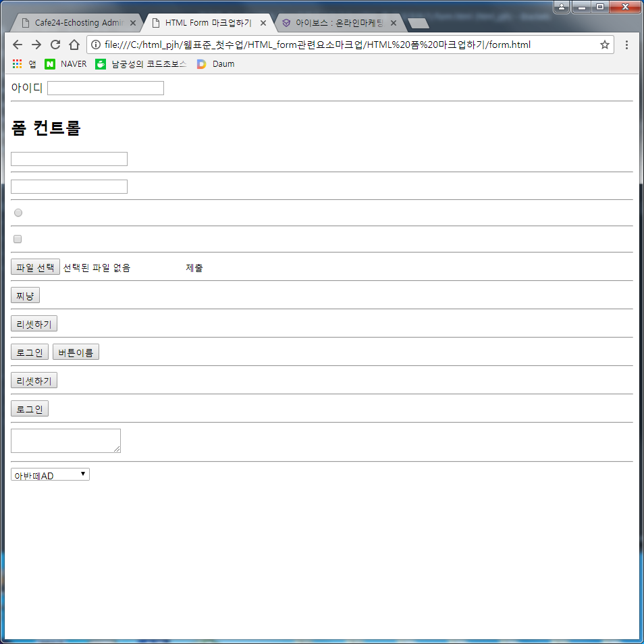This screenshot has height=644, width=644.
Task: Open the Daum bookmark
Action: [x=215, y=64]
